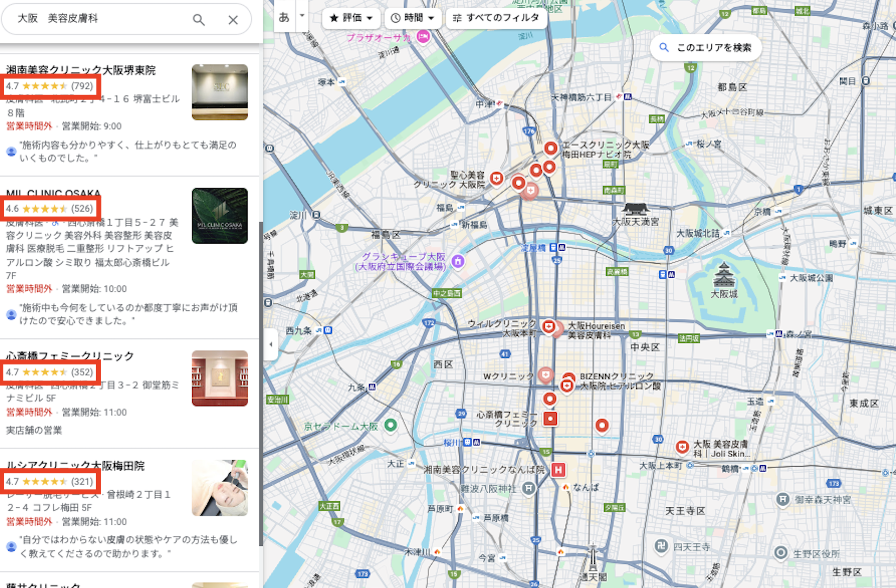Click the 湘南美容クリニックなんば院 H pin
The height and width of the screenshot is (588, 896).
pyautogui.click(x=559, y=469)
